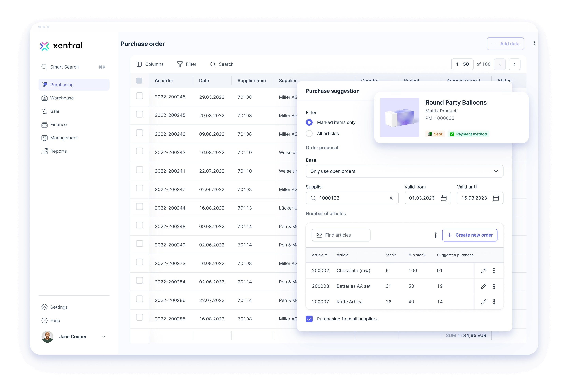Click the Search magnifier icon in toolbar
Screen dimensions: 568x392
(x=213, y=64)
